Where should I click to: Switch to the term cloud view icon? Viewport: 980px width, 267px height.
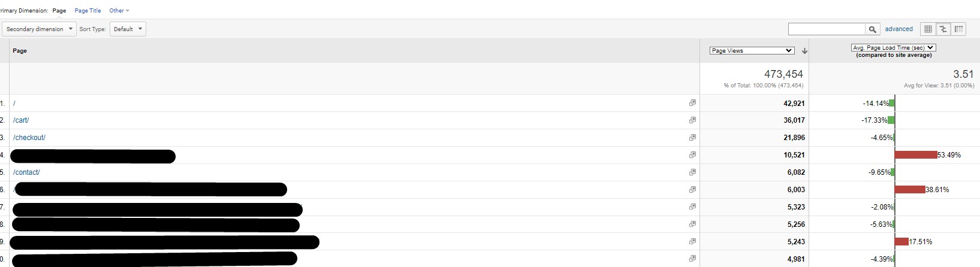958,29
